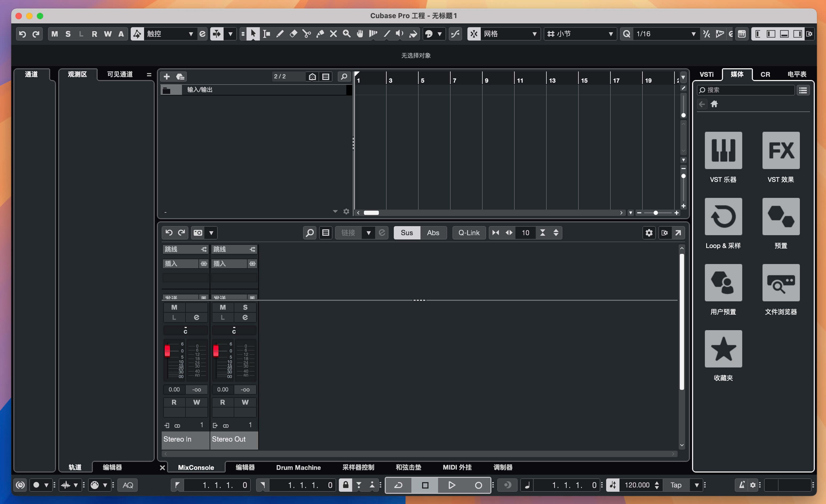Viewport: 826px width, 504px height.
Task: Select the Draw pencil tool
Action: (280, 34)
